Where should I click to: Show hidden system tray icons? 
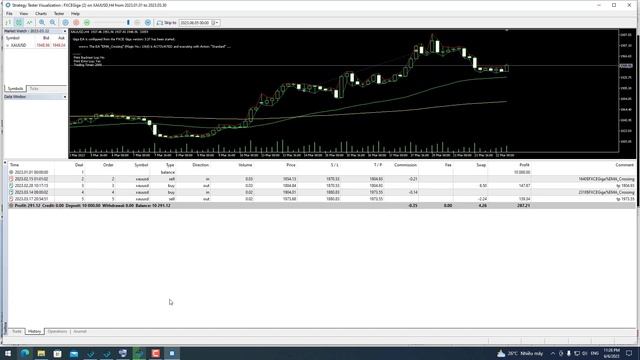(553, 353)
